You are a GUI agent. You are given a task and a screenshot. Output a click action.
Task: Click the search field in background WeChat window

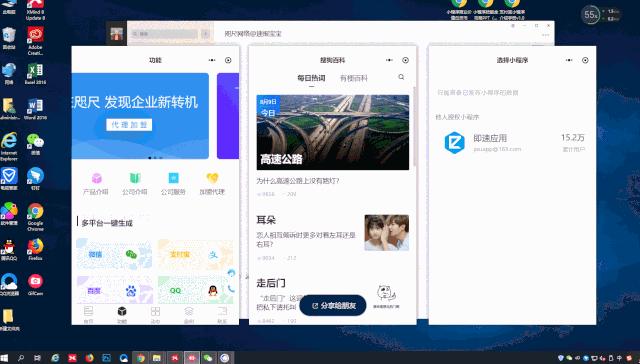tap(165, 34)
